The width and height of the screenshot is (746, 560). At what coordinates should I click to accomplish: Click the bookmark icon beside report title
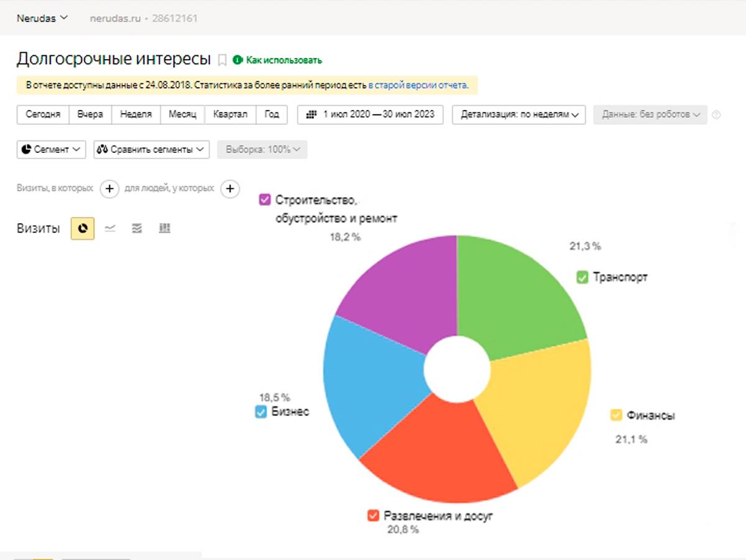(222, 60)
